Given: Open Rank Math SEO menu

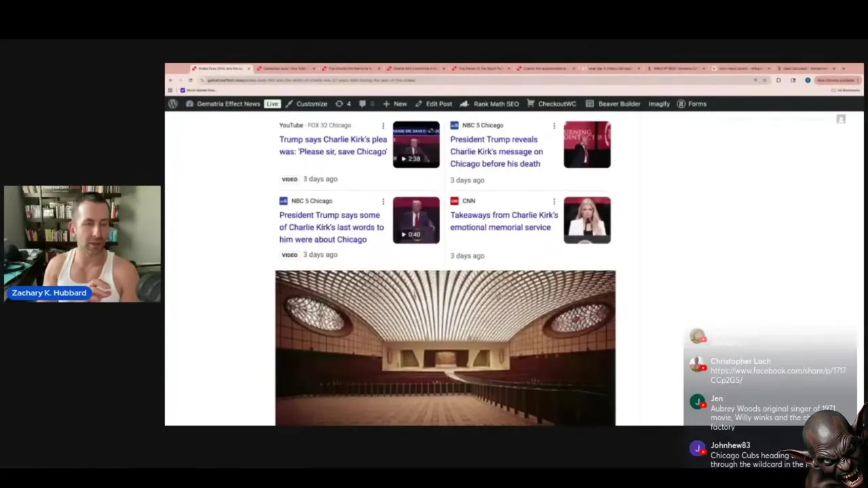Looking at the screenshot, I should click(x=489, y=104).
